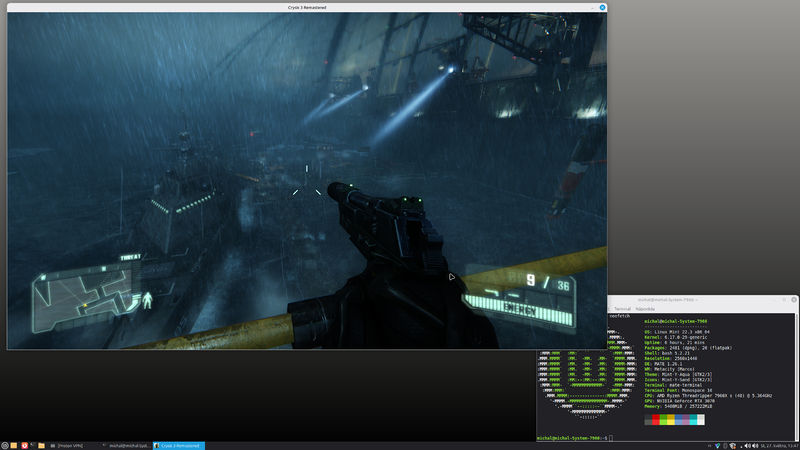Click the michal terminal window title bar

[x=667, y=299]
